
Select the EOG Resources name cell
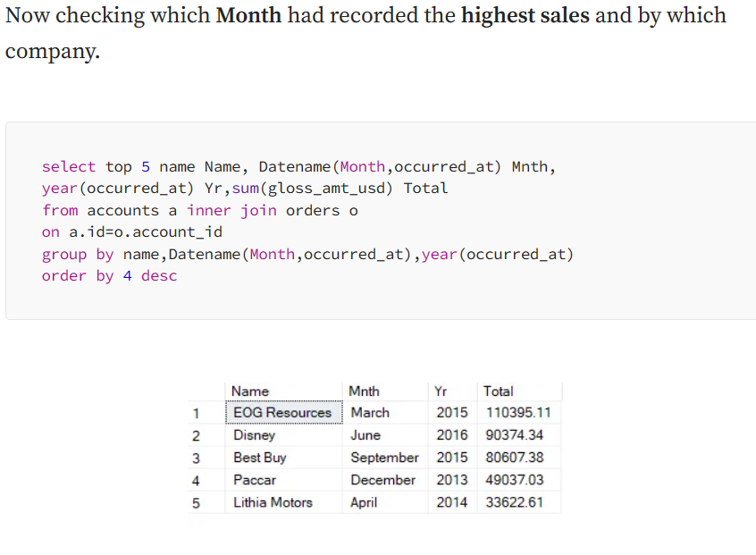tap(284, 413)
